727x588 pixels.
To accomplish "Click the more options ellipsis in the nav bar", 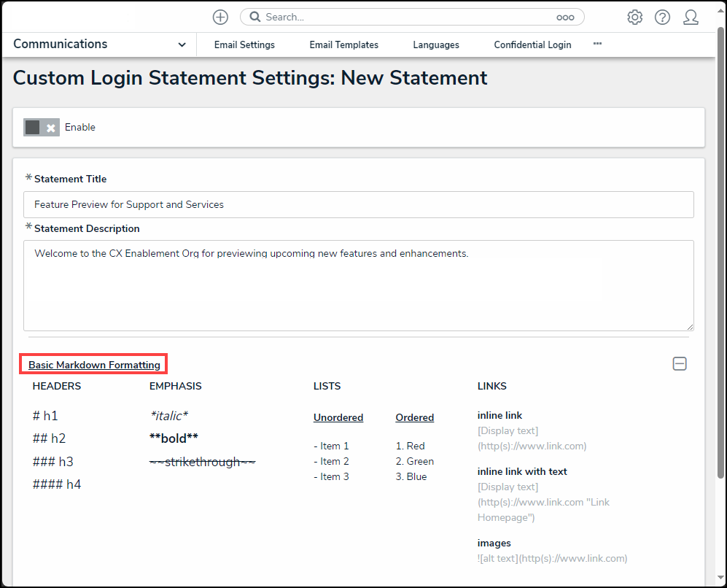I will coord(597,44).
